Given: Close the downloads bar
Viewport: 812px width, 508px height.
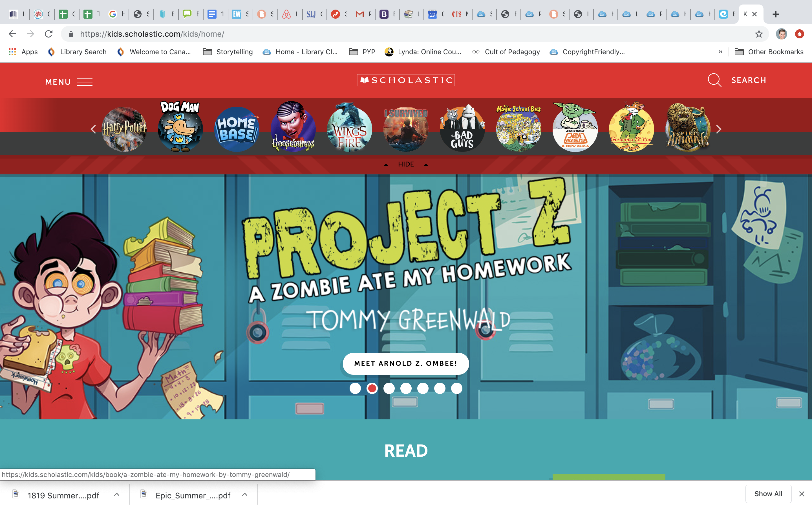Looking at the screenshot, I should coord(802,494).
